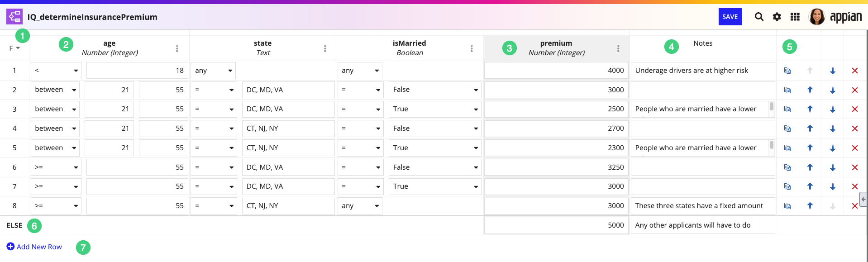Click the isMarried column header
868x262 pixels.
(x=410, y=48)
